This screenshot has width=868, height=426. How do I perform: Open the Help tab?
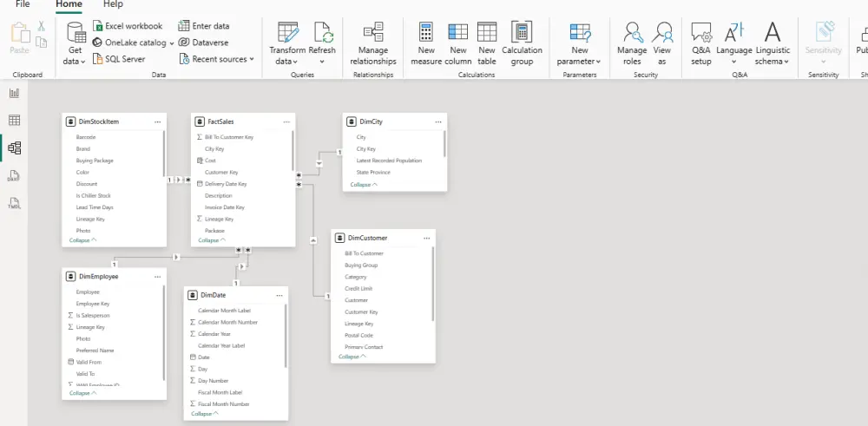(113, 4)
